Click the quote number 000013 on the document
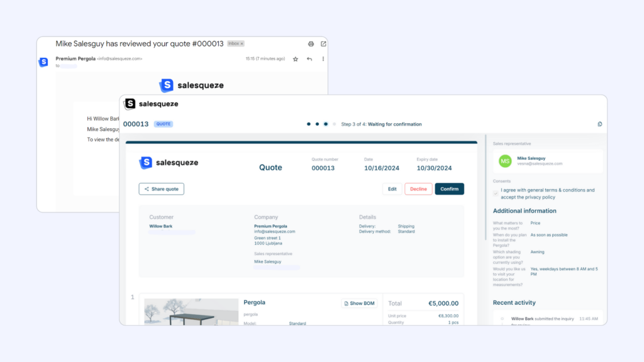The image size is (644, 362). coord(323,168)
